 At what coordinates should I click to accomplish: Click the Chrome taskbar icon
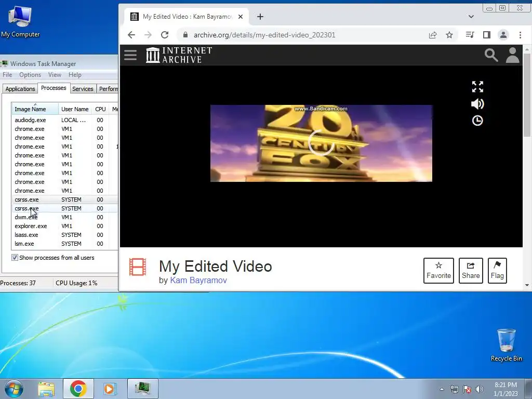click(x=78, y=389)
